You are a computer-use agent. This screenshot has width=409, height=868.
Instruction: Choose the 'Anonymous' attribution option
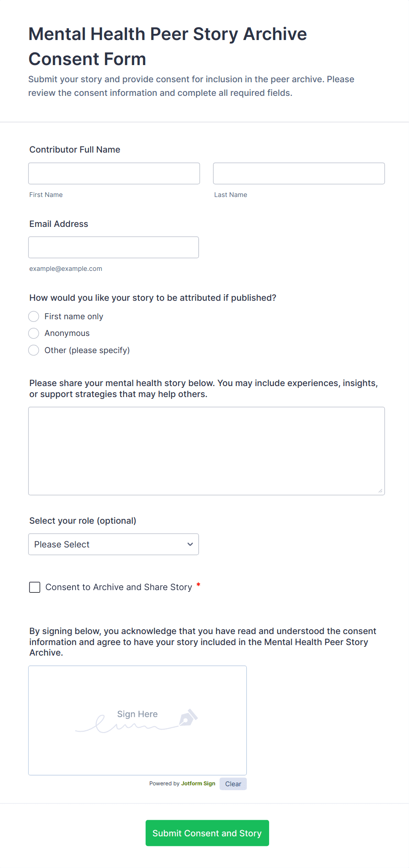tap(34, 333)
